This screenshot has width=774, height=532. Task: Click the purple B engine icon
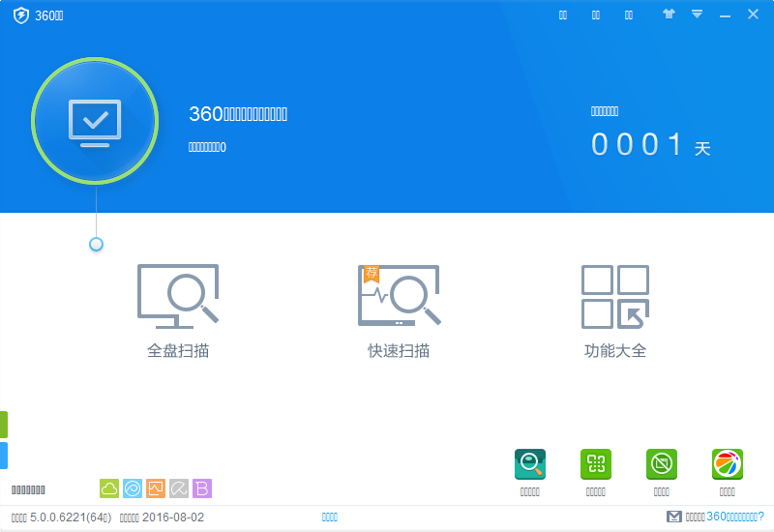pos(202,488)
